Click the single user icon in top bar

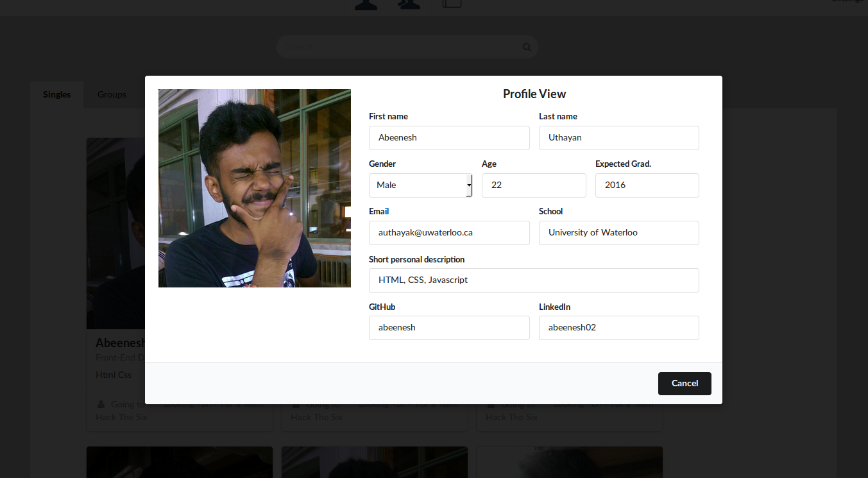[366, 4]
